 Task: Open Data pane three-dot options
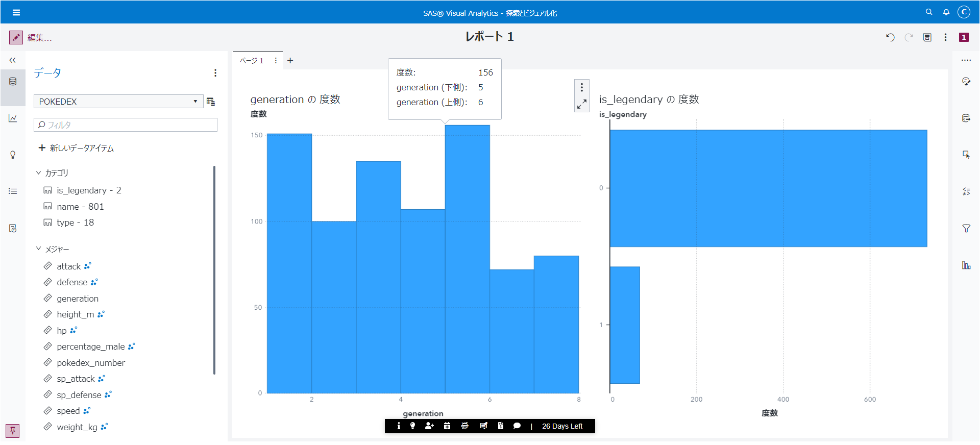pyautogui.click(x=215, y=73)
